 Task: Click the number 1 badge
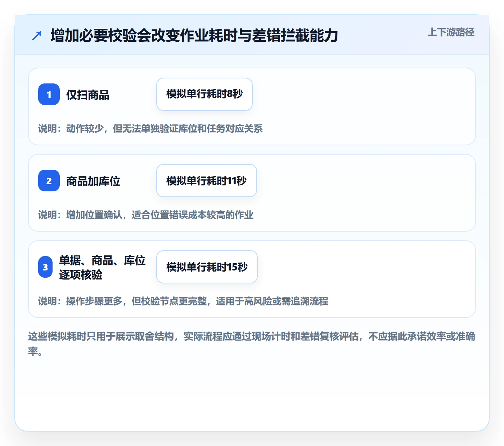[x=49, y=94]
